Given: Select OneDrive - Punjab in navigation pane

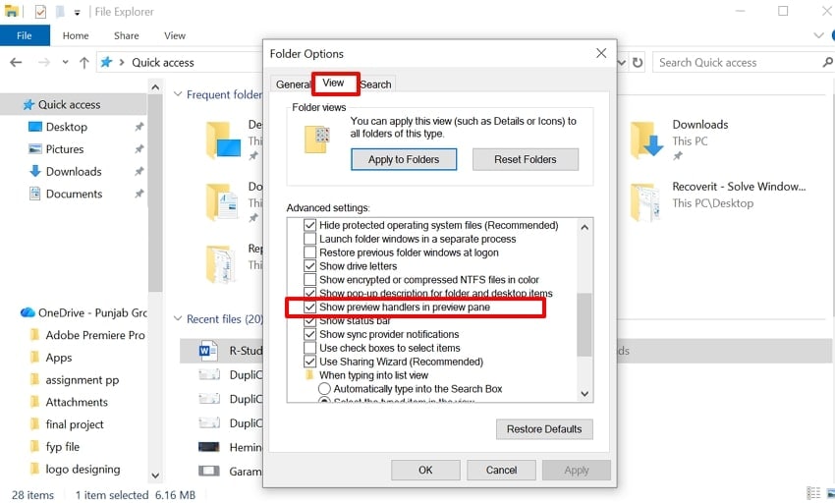Looking at the screenshot, I should 83,312.
